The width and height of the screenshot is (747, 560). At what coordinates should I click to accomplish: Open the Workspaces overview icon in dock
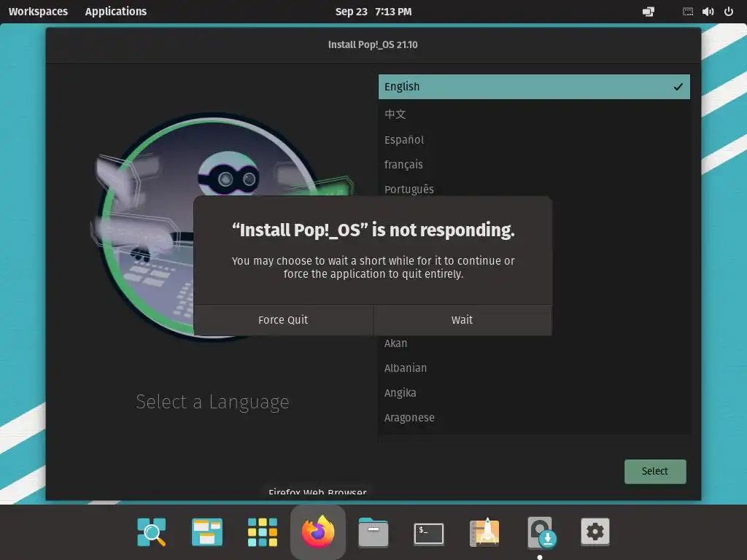pyautogui.click(x=207, y=532)
